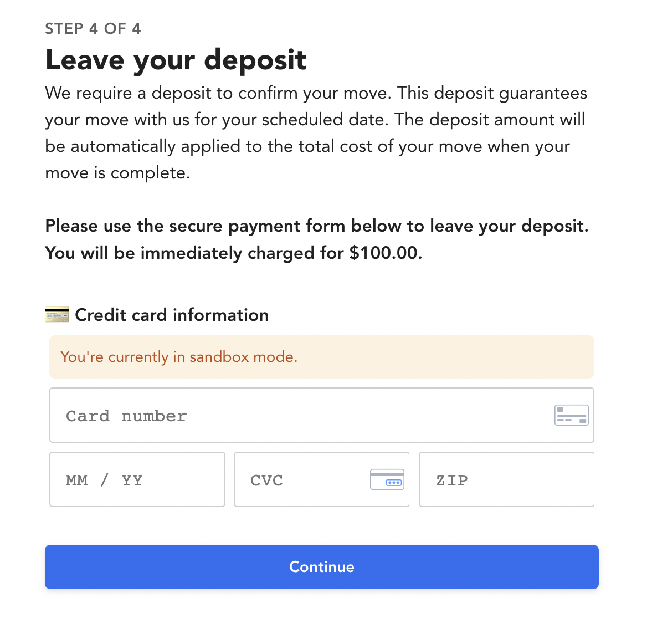The image size is (647, 644).
Task: Click the 'STEP 4 OF 4' progress label
Action: [93, 28]
